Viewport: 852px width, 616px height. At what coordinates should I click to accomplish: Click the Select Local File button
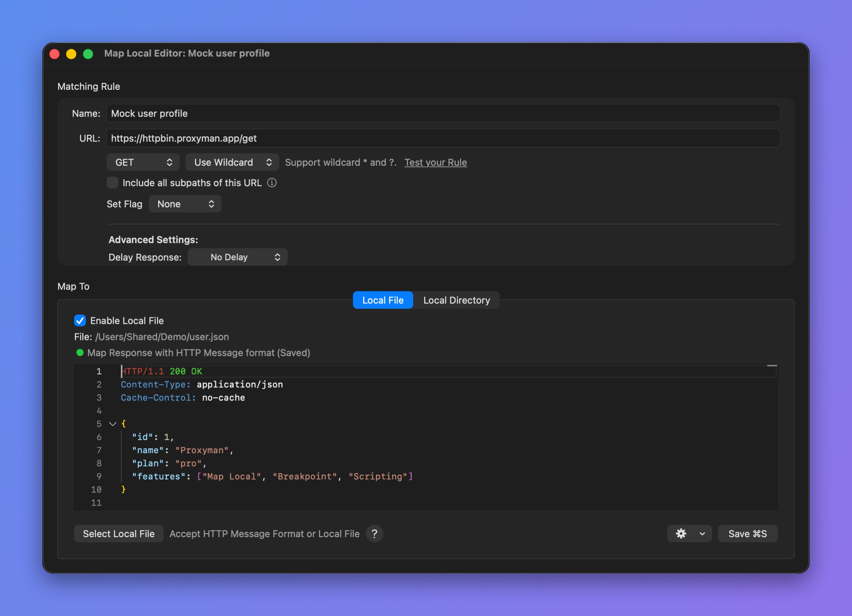[118, 533]
